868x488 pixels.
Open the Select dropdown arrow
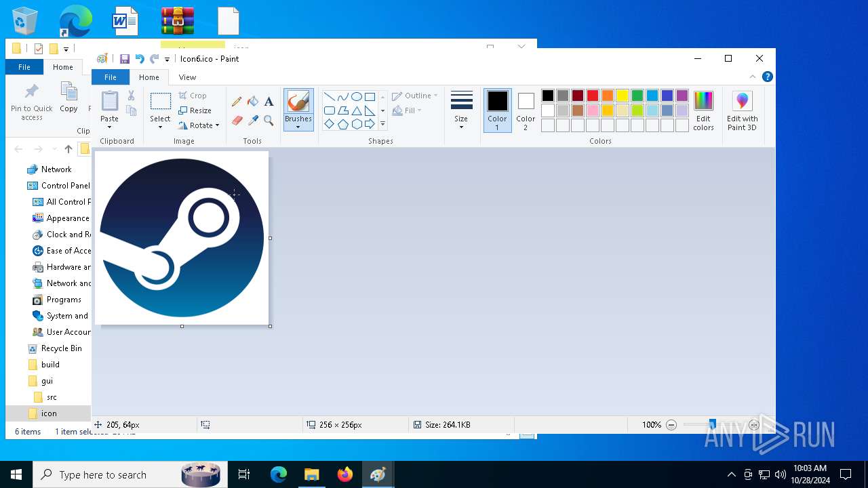coord(161,127)
